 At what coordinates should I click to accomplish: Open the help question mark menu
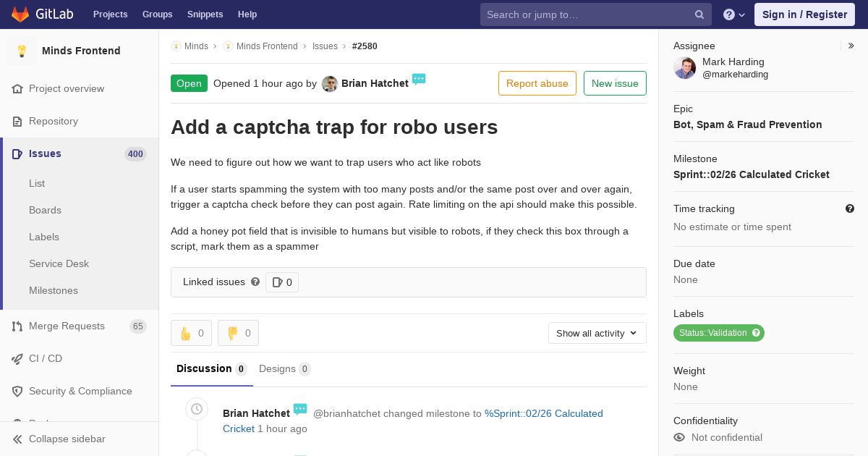(x=734, y=14)
